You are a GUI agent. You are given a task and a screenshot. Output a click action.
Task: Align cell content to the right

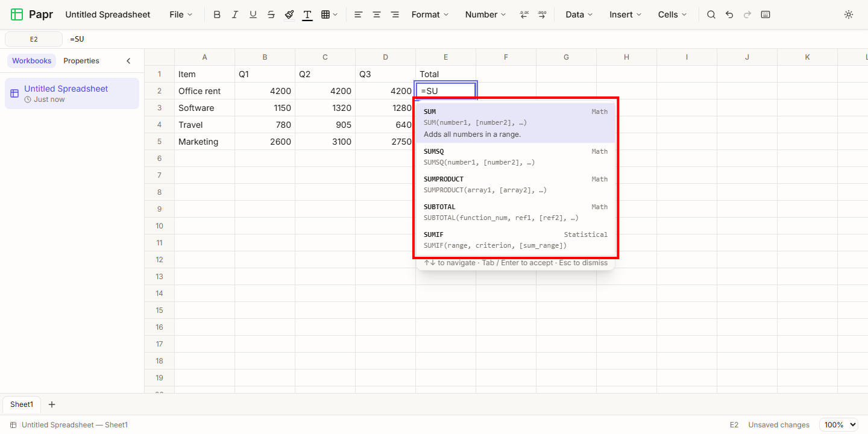pos(395,14)
